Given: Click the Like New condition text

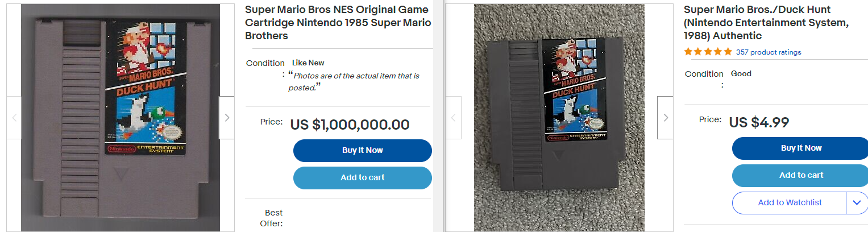Looking at the screenshot, I should pyautogui.click(x=308, y=63).
